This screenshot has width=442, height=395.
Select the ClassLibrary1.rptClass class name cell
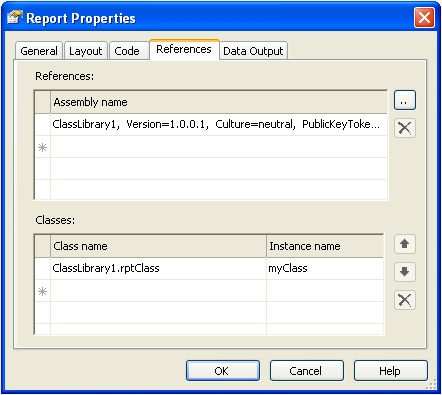click(x=158, y=268)
